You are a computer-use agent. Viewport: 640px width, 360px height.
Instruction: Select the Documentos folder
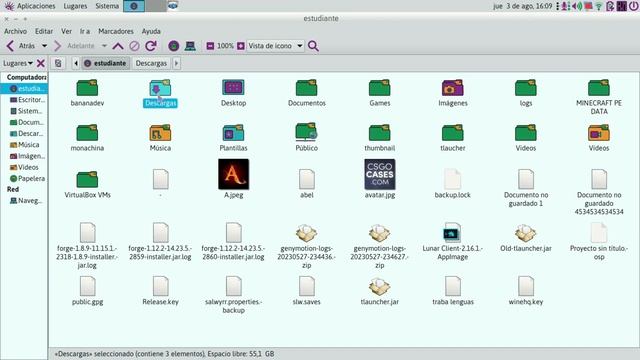[307, 93]
